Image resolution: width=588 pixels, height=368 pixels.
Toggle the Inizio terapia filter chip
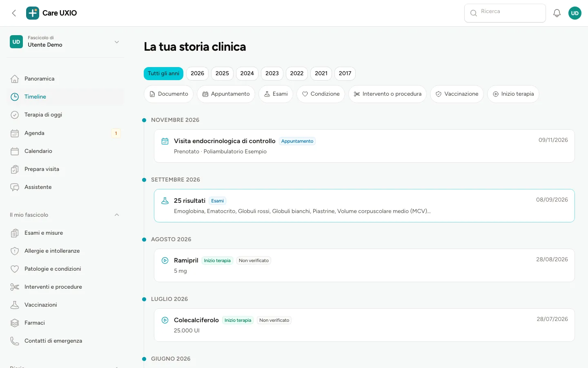(513, 94)
